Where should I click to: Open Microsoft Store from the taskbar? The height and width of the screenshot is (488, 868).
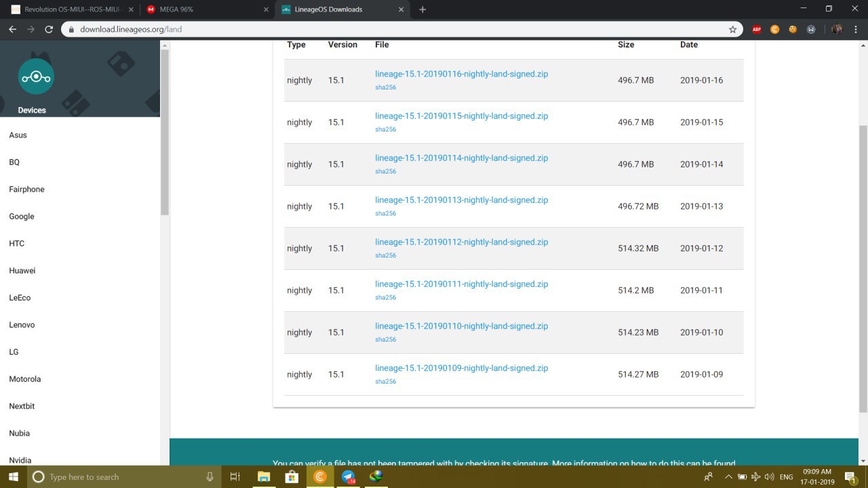pos(292,476)
